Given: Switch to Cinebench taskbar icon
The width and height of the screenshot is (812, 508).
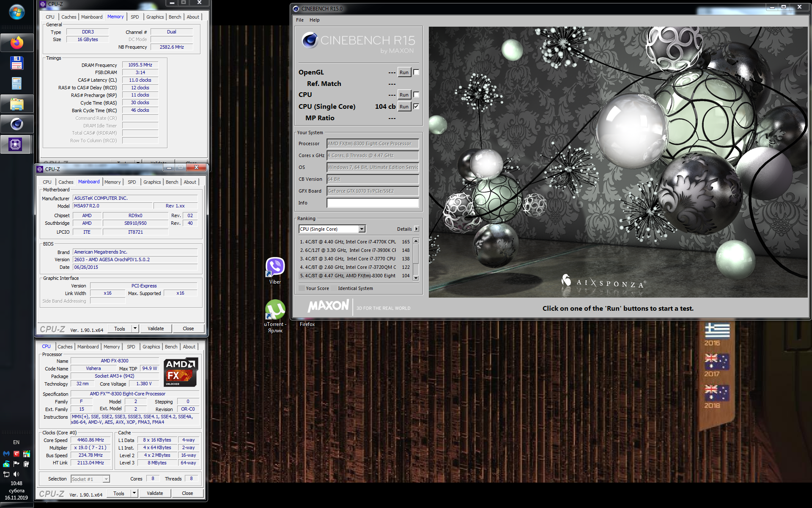Looking at the screenshot, I should click(17, 124).
